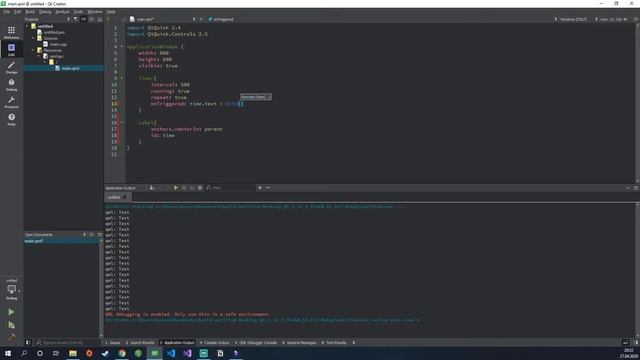Image resolution: width=640 pixels, height=360 pixels.
Task: Open the Welcome mode
Action: (x=11, y=32)
